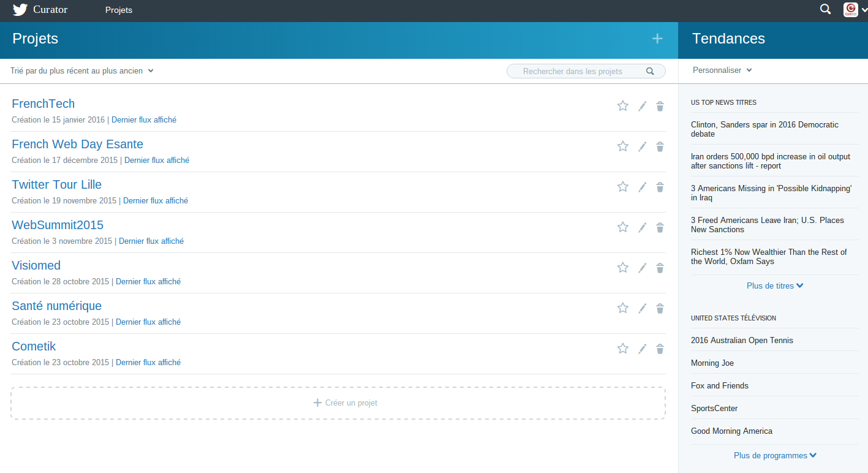The height and width of the screenshot is (473, 868).
Task: Trash the Santé numérique project
Action: tap(660, 308)
